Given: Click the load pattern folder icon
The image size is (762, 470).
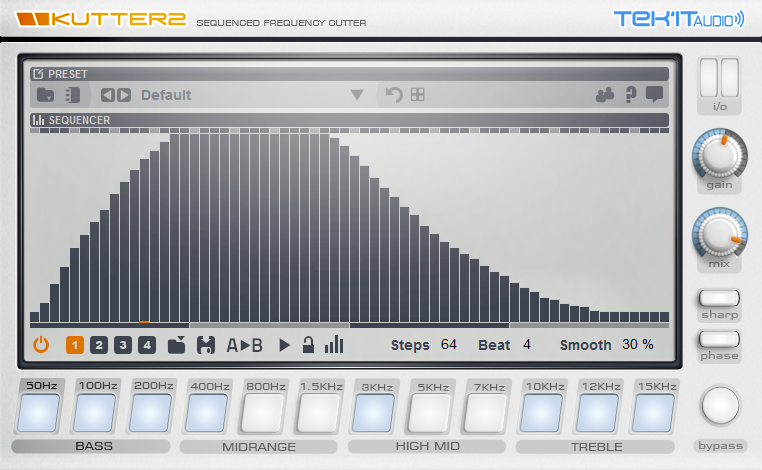Looking at the screenshot, I should [176, 345].
